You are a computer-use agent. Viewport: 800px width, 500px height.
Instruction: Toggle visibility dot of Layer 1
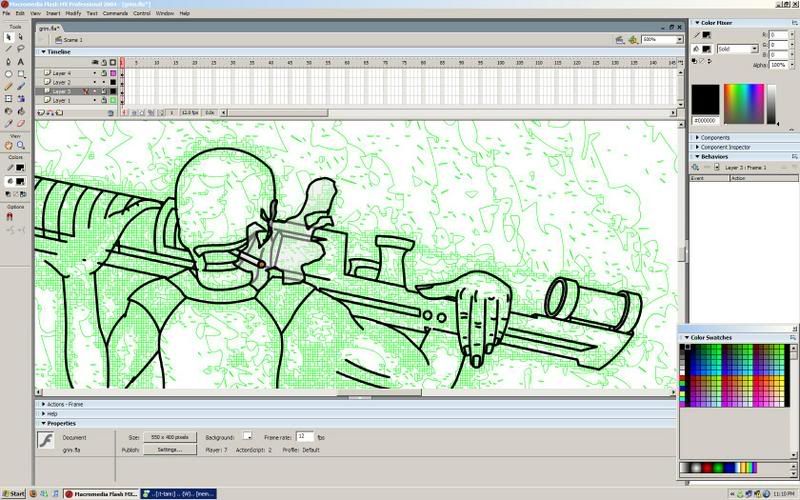[x=94, y=101]
